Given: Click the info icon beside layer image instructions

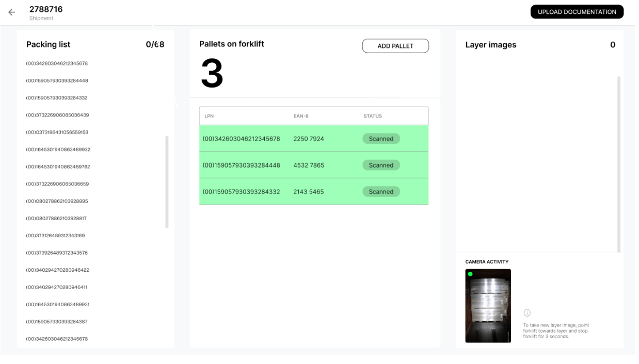Looking at the screenshot, I should pyautogui.click(x=527, y=311).
